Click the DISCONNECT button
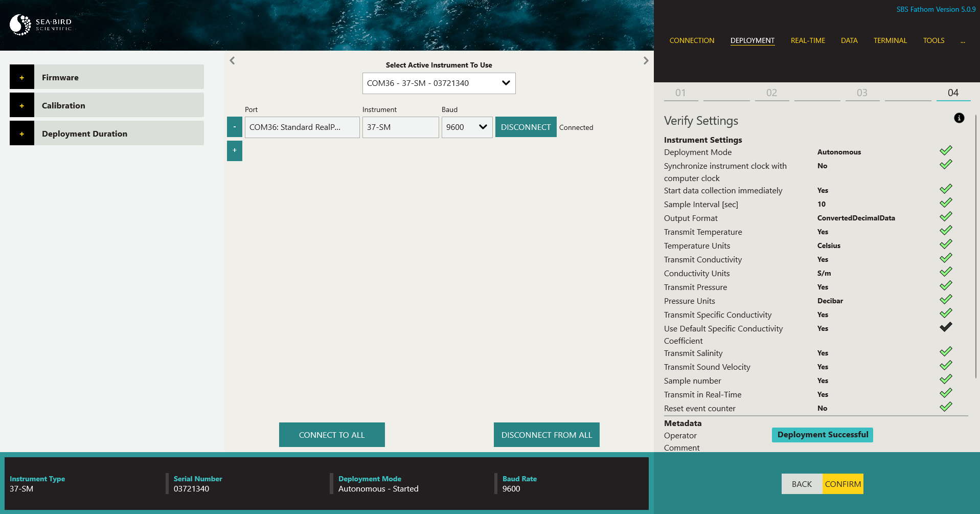The image size is (980, 514). (x=526, y=127)
